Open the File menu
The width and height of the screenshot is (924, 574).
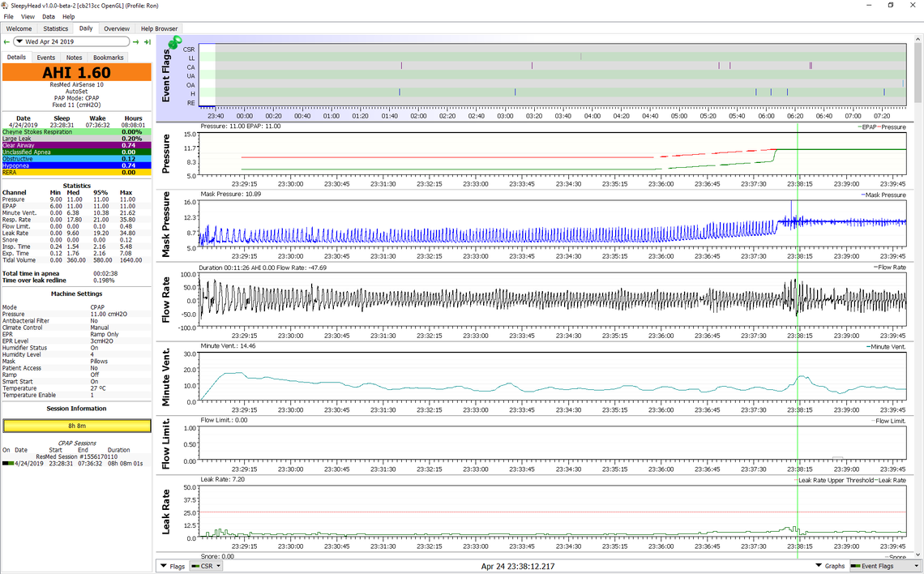[8, 16]
